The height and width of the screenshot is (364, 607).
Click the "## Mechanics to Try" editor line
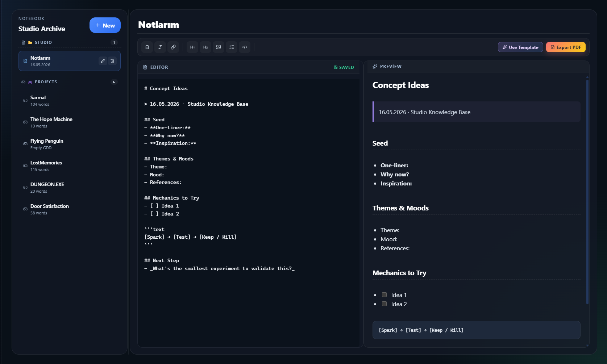coord(172,198)
